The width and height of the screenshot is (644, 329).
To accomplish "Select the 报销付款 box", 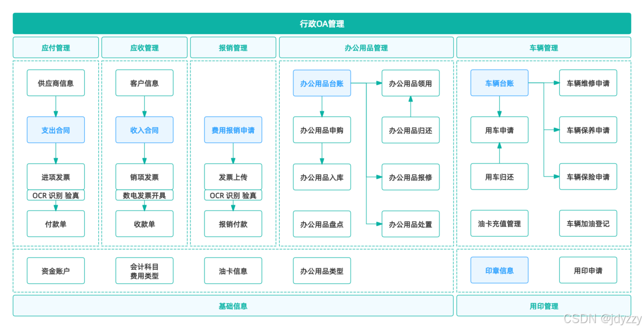I will tap(233, 224).
